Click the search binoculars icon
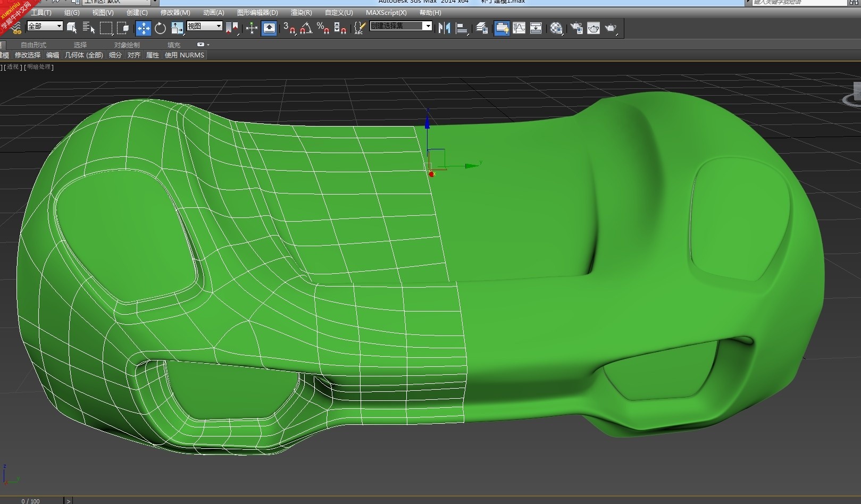The height and width of the screenshot is (504, 861). coord(854,2)
